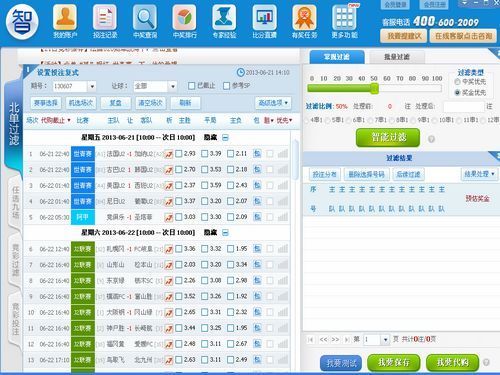
Task: Collapse the 星期六 2013-06-22 match group
Action: (x=225, y=233)
